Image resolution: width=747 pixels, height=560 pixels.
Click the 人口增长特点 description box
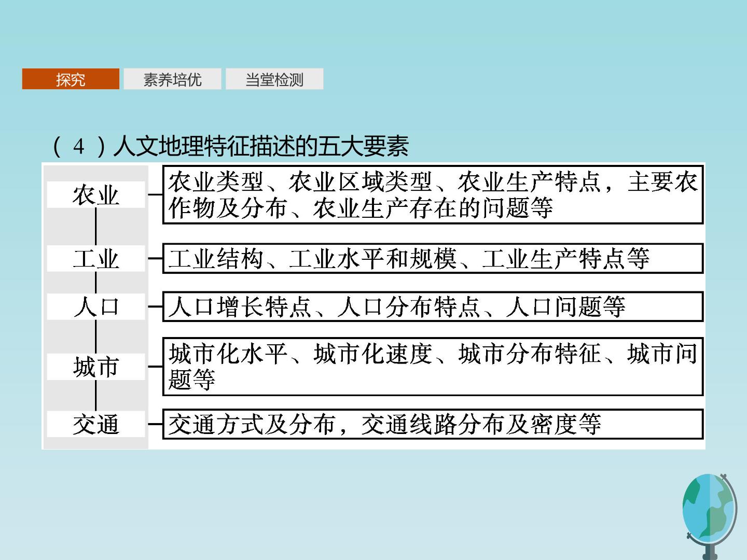pyautogui.click(x=433, y=306)
